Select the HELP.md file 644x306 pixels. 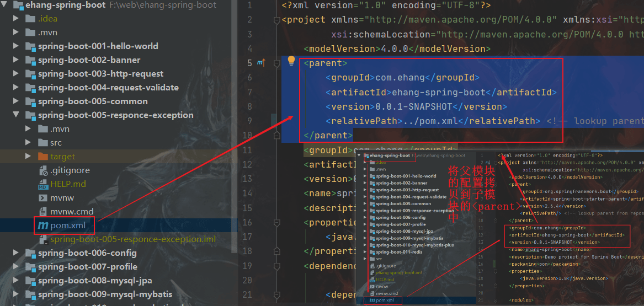pyautogui.click(x=68, y=184)
